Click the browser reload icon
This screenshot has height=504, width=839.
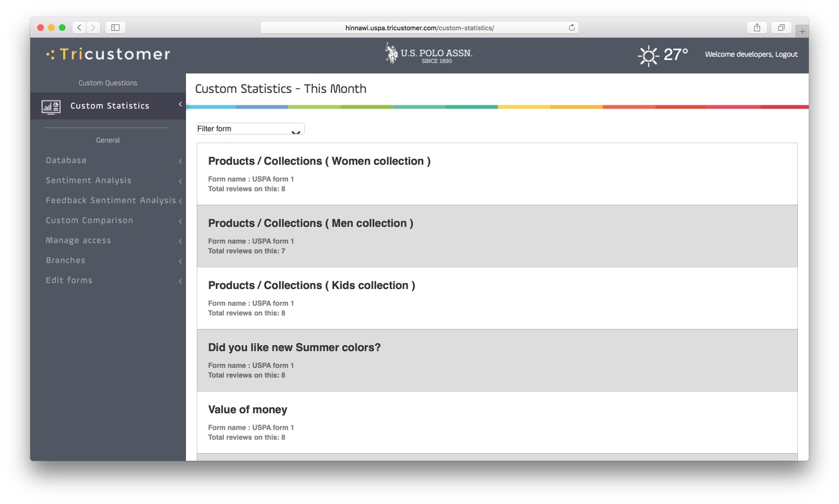[x=572, y=28]
